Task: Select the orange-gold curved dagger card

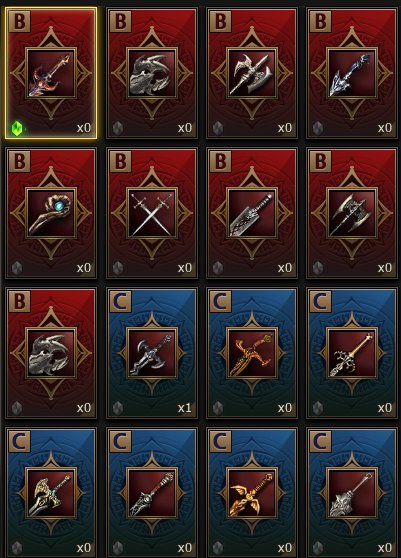Action: [252, 353]
